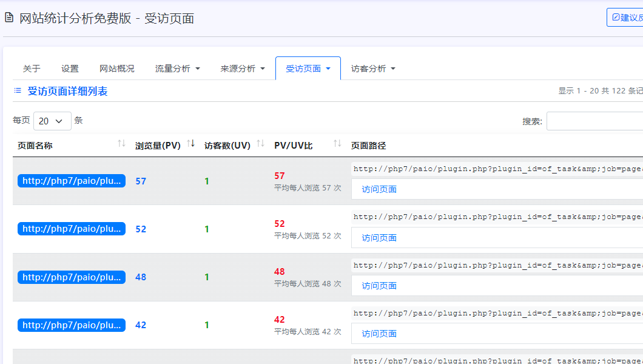The width and height of the screenshot is (643, 364).
Task: Click the page name badge in the 48 PV row
Action: pyautogui.click(x=72, y=277)
